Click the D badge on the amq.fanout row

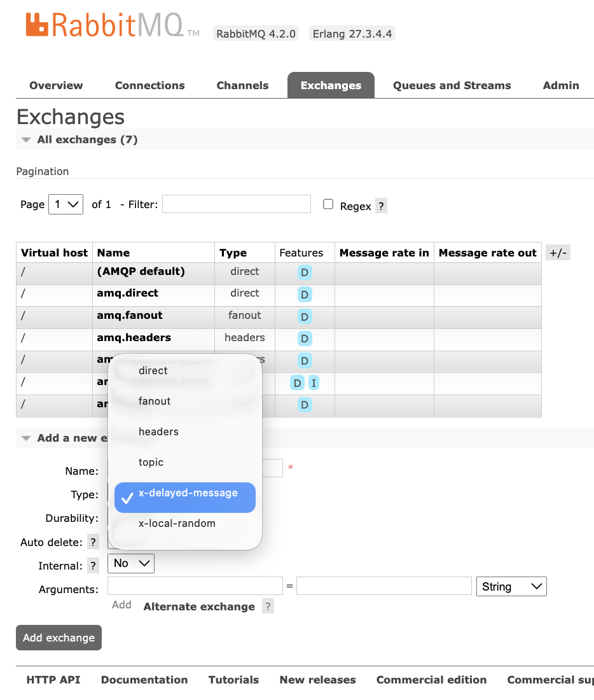pyautogui.click(x=303, y=316)
